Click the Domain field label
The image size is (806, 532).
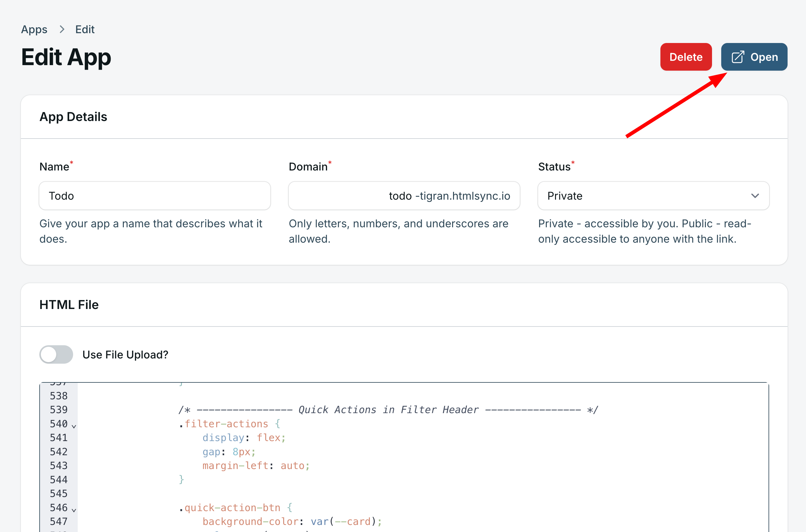click(308, 166)
